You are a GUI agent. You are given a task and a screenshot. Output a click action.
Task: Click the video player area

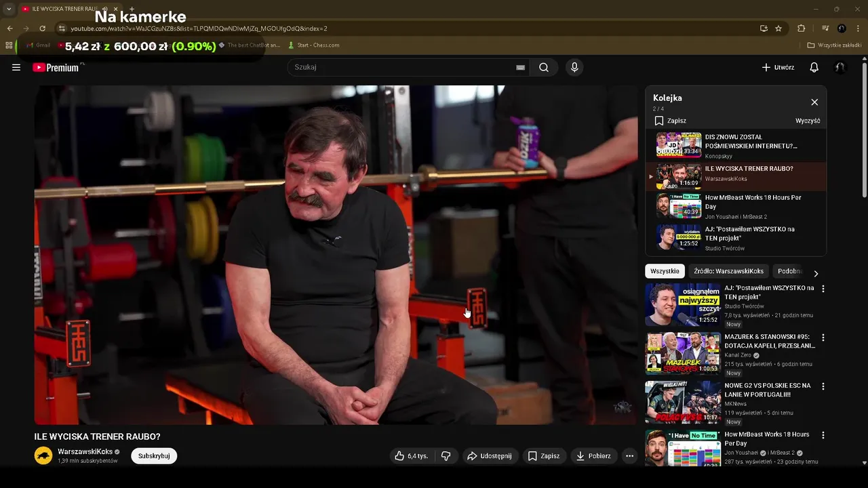[336, 255]
